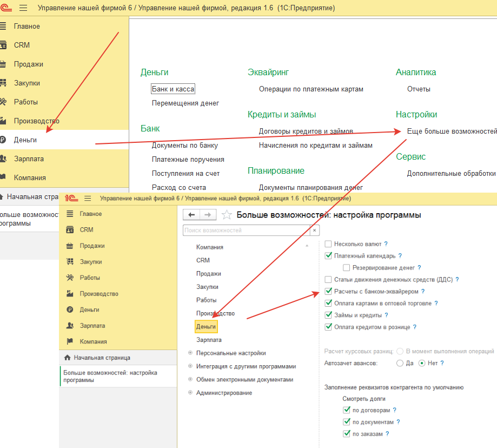The width and height of the screenshot is (497, 448).
Task: Open Деньги section in back window sidebar
Action: click(x=64, y=140)
